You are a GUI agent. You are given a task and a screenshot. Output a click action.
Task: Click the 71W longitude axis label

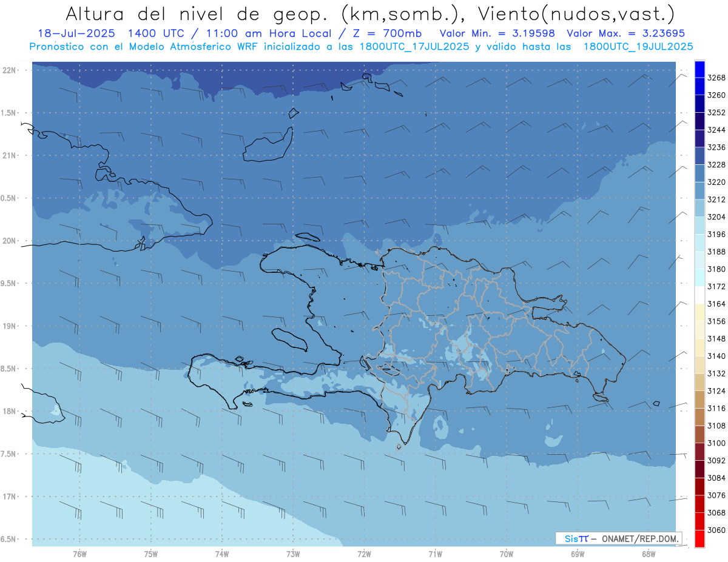pyautogui.click(x=435, y=554)
